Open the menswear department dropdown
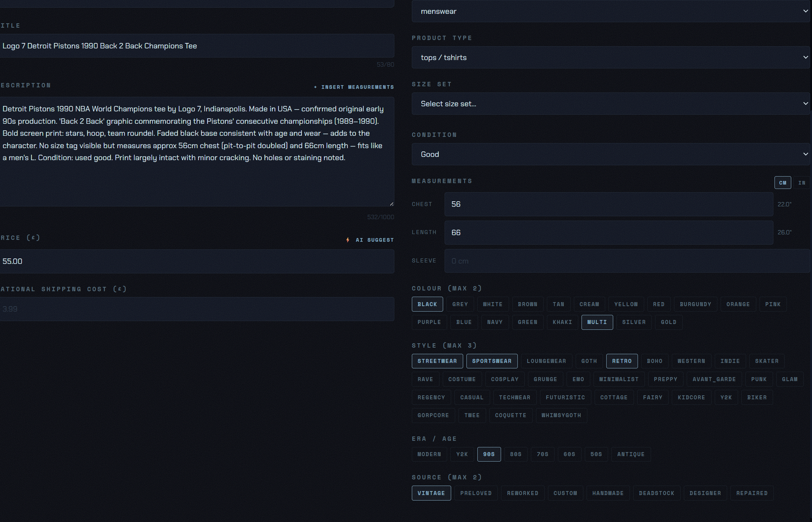This screenshot has width=812, height=522. point(610,11)
